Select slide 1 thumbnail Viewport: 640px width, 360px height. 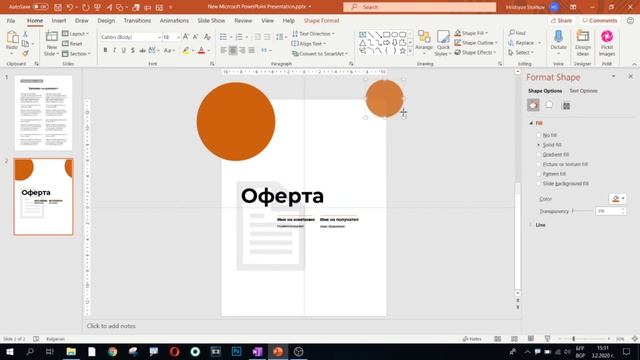(43, 113)
